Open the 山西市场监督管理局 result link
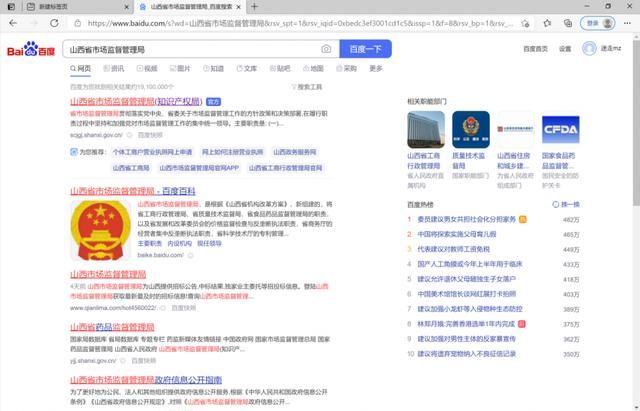This screenshot has width=640, height=411. [x=108, y=274]
